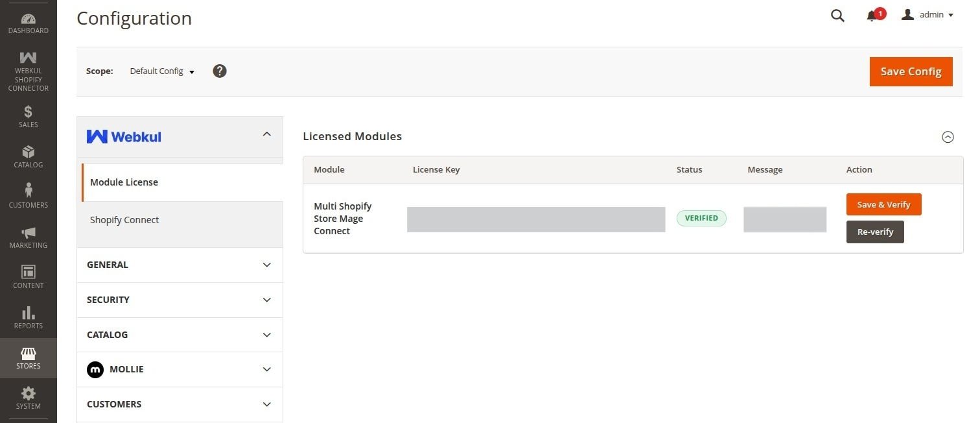The width and height of the screenshot is (980, 423).
Task: Collapse the Webkul configuration tab
Action: pyautogui.click(x=180, y=136)
